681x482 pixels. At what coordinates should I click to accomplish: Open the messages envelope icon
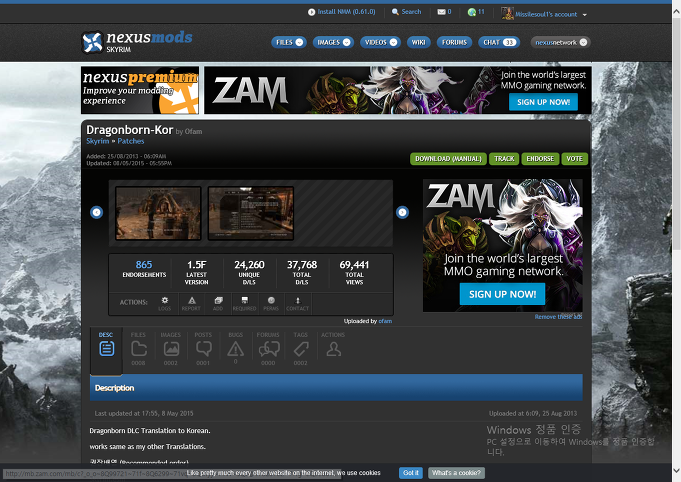tap(441, 12)
